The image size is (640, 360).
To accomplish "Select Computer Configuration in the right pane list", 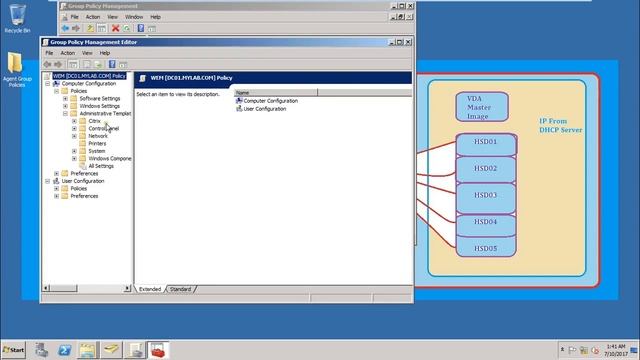I will [267, 101].
